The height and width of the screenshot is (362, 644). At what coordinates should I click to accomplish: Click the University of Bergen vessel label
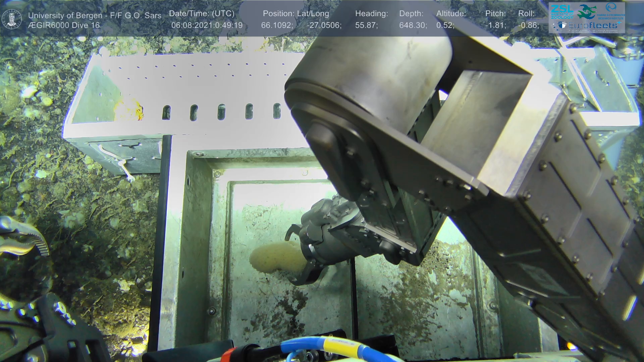pyautogui.click(x=95, y=15)
